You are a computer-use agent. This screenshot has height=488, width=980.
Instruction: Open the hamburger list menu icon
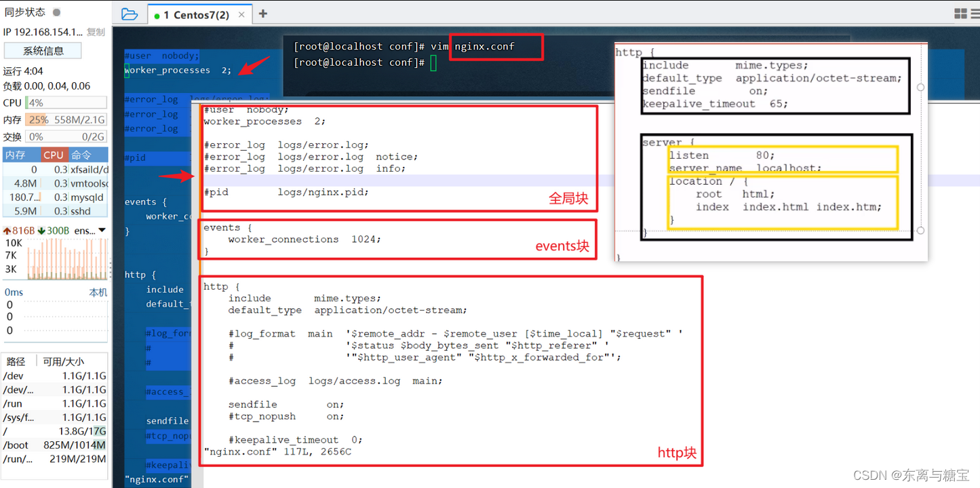pyautogui.click(x=975, y=14)
